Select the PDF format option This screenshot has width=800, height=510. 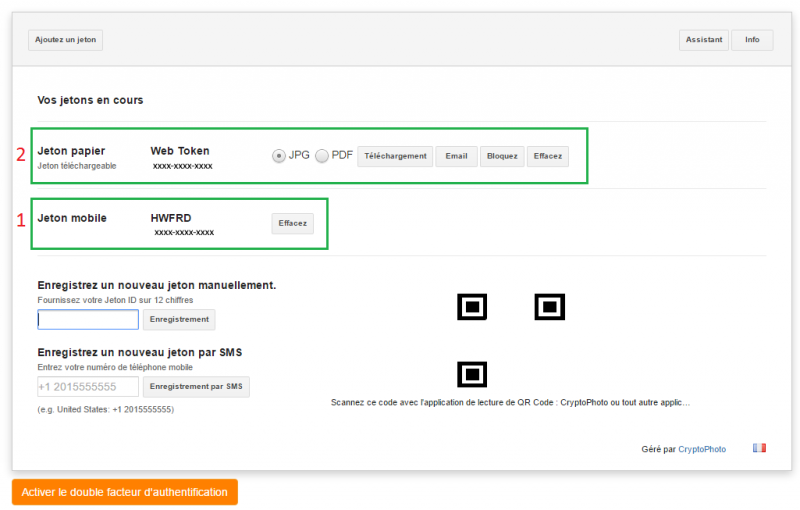click(322, 156)
